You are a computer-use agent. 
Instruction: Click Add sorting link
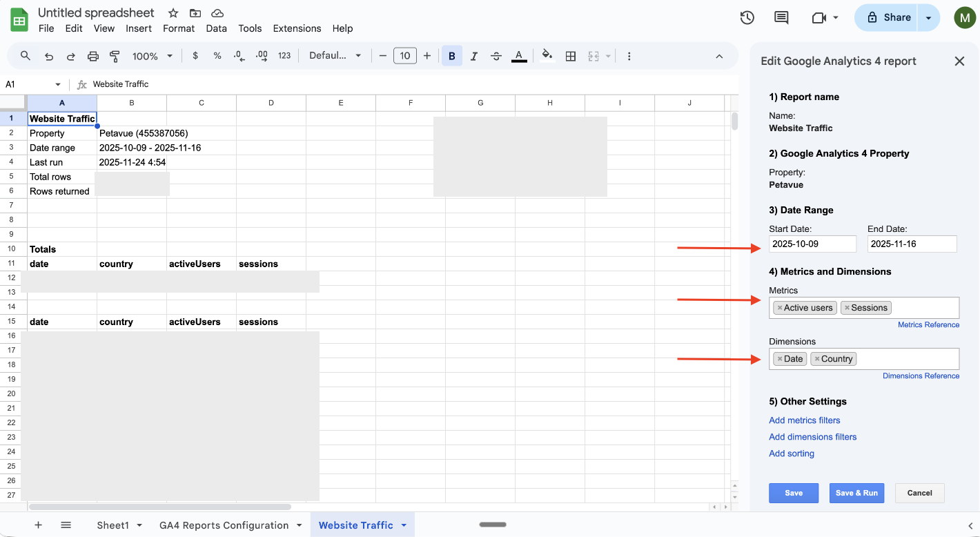point(792,453)
